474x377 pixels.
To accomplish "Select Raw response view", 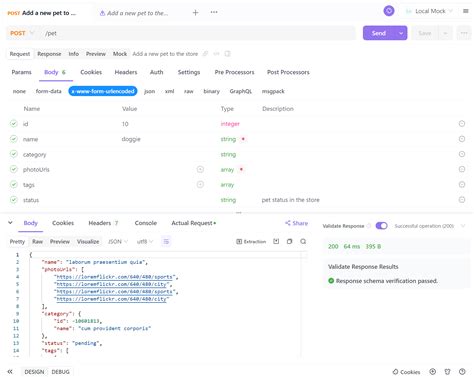I will [37, 241].
